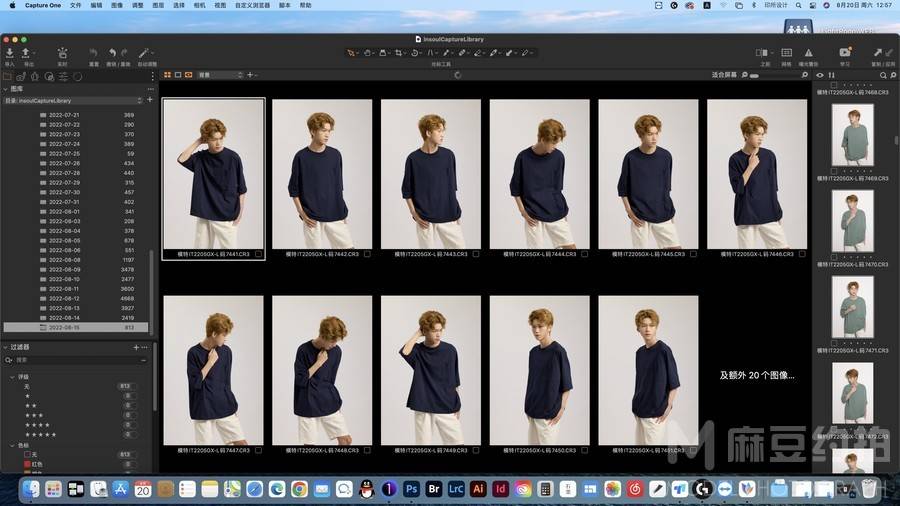
Task: Click the browser sort arrows icon
Action: [831, 75]
